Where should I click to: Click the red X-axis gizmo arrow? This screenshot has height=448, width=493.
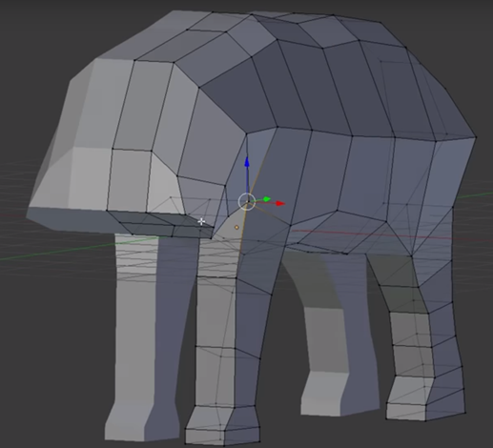coord(280,203)
